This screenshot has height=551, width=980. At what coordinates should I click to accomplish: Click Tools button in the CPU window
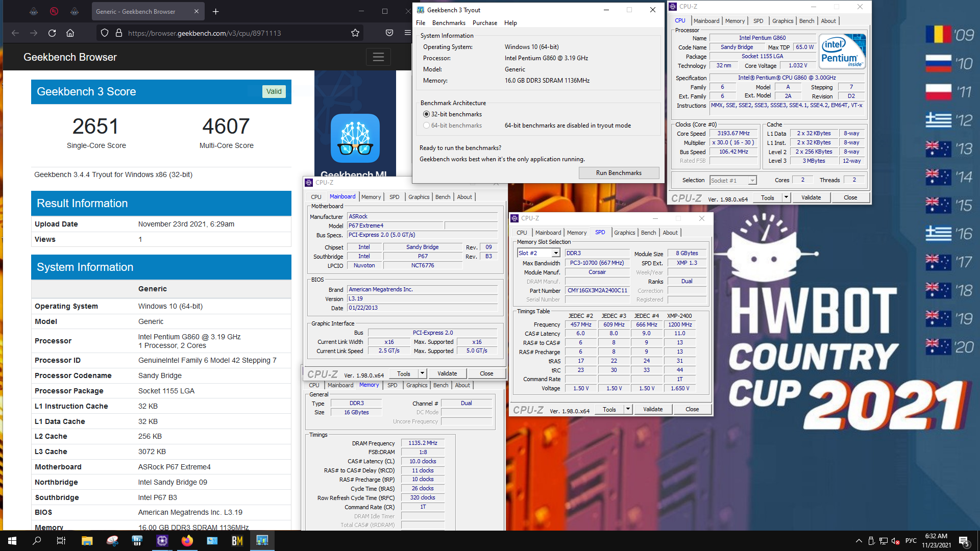(x=768, y=197)
